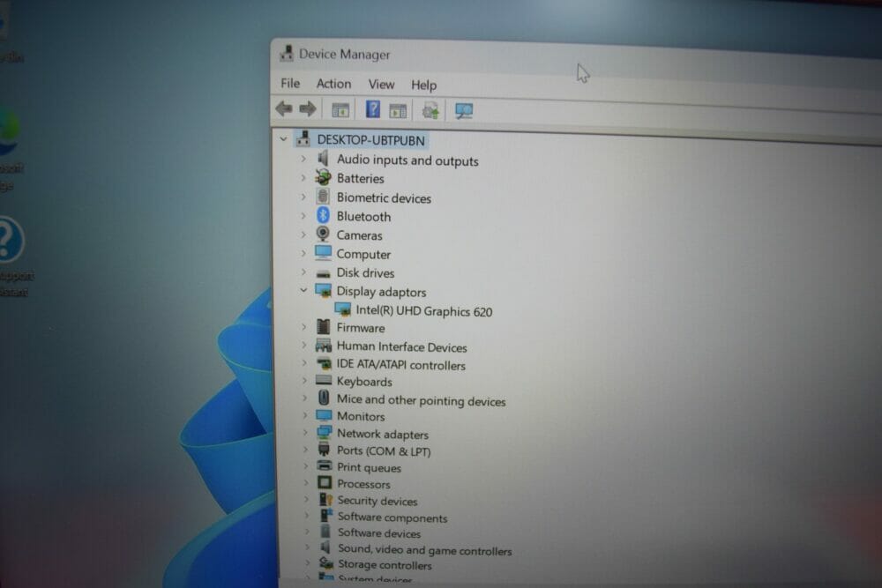Click the Software components icon
The image size is (882, 588).
pyautogui.click(x=326, y=515)
